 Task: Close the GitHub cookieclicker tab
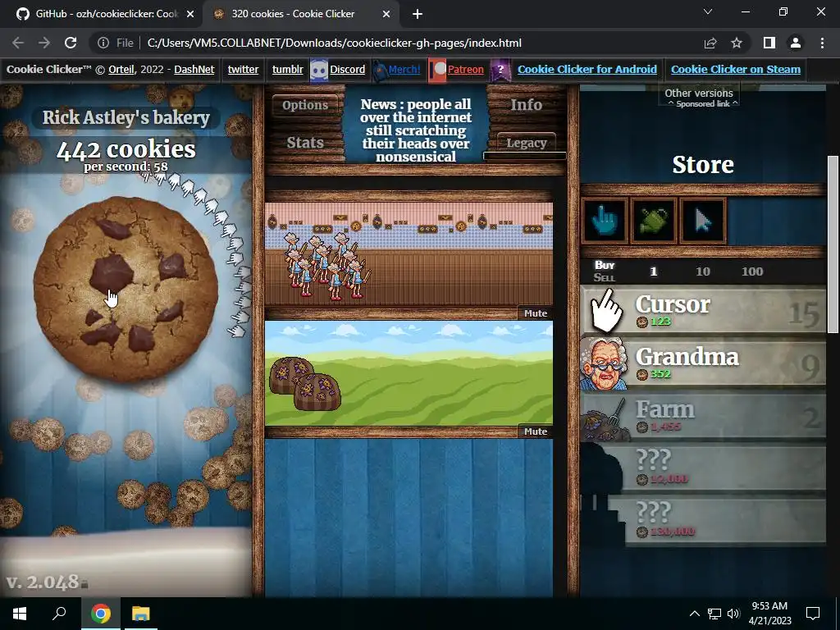pyautogui.click(x=190, y=14)
